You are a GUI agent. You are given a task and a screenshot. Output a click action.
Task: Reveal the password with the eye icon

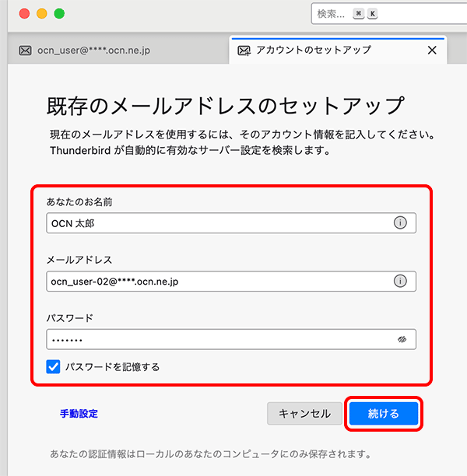(402, 339)
